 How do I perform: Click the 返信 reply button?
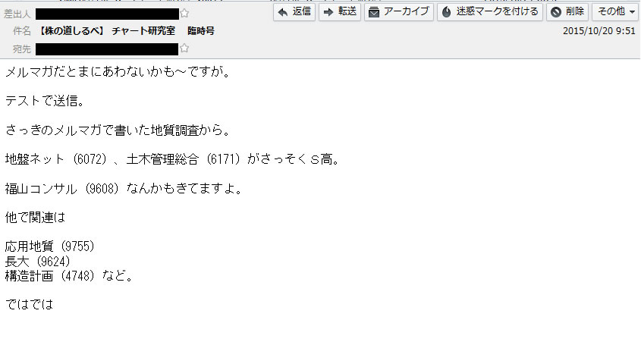pos(294,12)
